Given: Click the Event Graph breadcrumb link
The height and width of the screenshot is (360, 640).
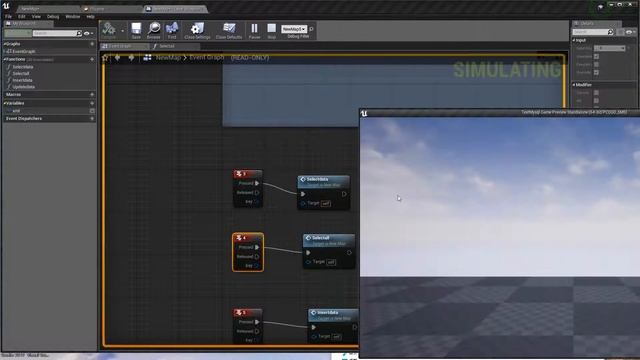Looking at the screenshot, I should pyautogui.click(x=207, y=58).
